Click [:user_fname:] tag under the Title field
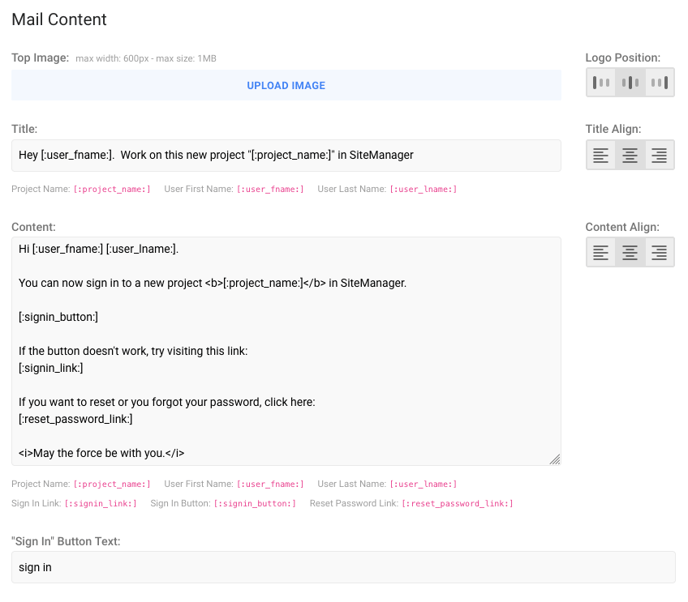688x602 pixels. coord(270,189)
